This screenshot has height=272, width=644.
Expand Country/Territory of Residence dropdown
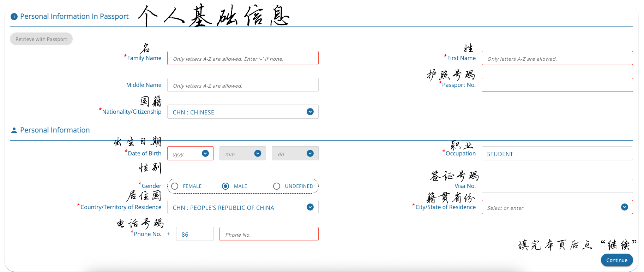243,207
